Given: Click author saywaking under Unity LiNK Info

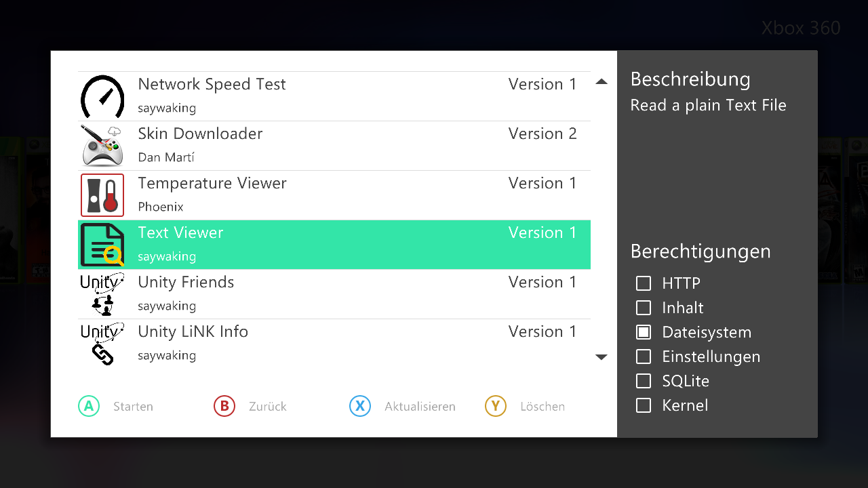Looking at the screenshot, I should [167, 356].
